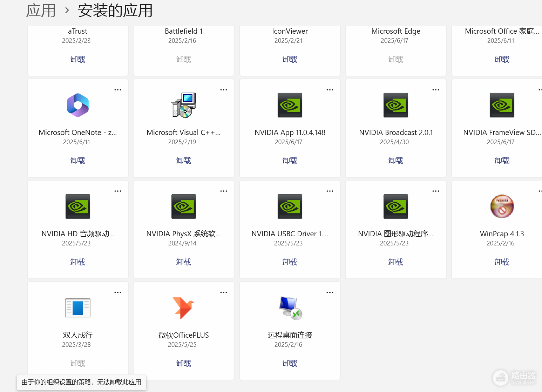Go back to 应用 breadcrumb
Image resolution: width=542 pixels, height=392 pixels.
pyautogui.click(x=41, y=11)
